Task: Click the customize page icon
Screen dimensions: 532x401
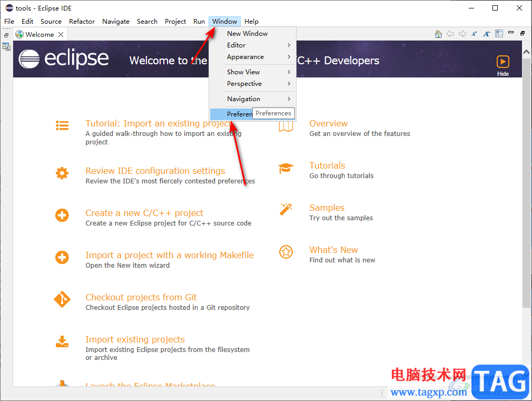Action: tap(499, 33)
